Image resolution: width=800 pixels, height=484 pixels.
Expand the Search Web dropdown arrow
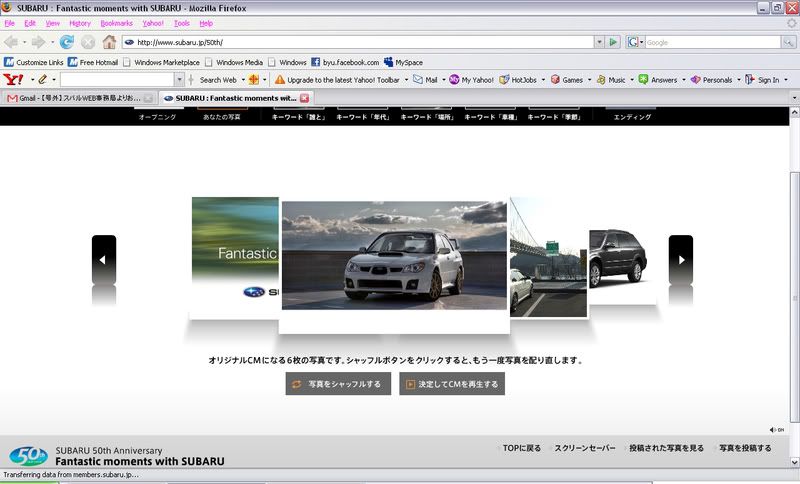243,80
